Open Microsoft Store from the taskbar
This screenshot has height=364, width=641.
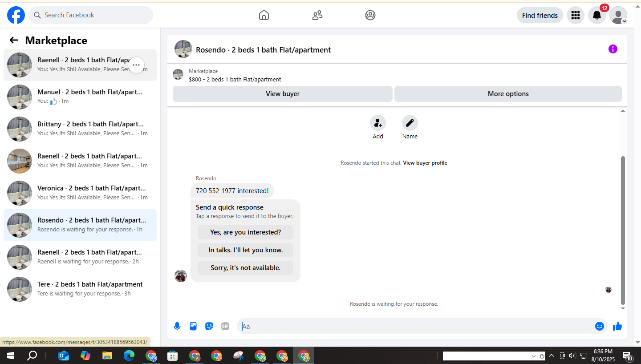point(172,356)
